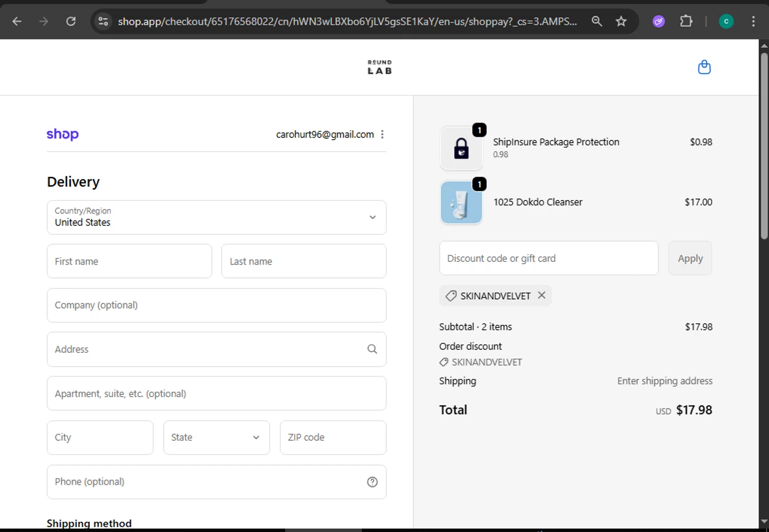This screenshot has height=532, width=769.
Task: Remove the SKINANDVELVET discount code
Action: click(x=541, y=295)
